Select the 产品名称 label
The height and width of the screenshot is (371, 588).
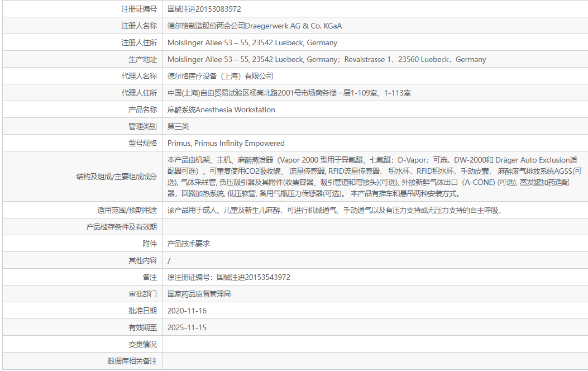142,110
